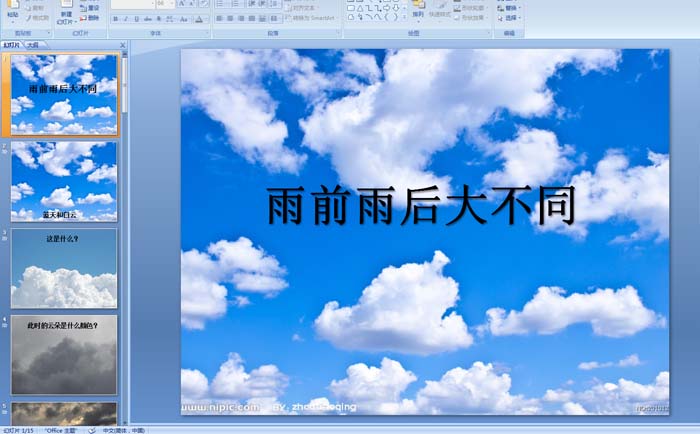The width and height of the screenshot is (700, 434).
Task: Align text left
Action: (x=219, y=19)
